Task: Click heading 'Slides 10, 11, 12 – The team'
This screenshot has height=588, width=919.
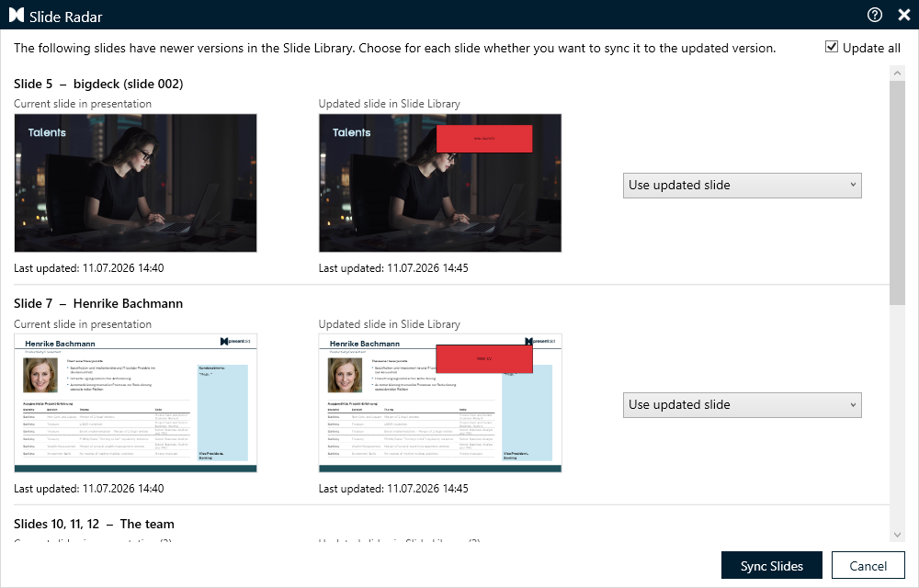Action: (94, 524)
